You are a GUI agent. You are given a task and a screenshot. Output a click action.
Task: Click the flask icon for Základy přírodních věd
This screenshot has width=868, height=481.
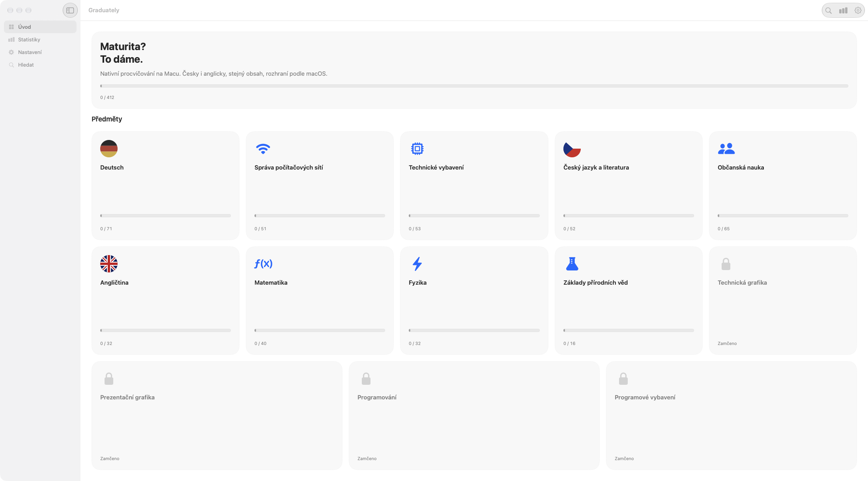[x=572, y=264]
